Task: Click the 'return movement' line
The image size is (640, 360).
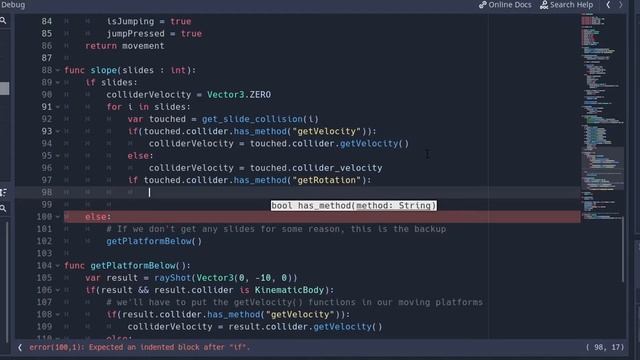Action: (124, 46)
